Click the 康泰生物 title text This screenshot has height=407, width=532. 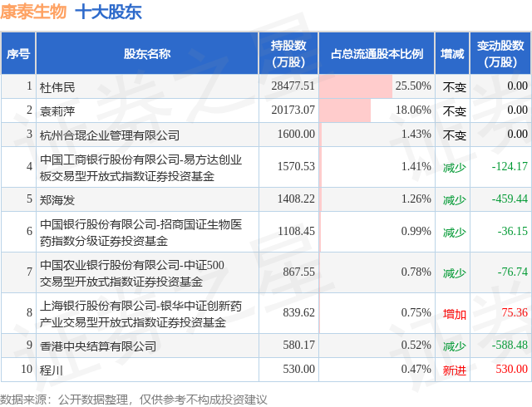(x=33, y=11)
